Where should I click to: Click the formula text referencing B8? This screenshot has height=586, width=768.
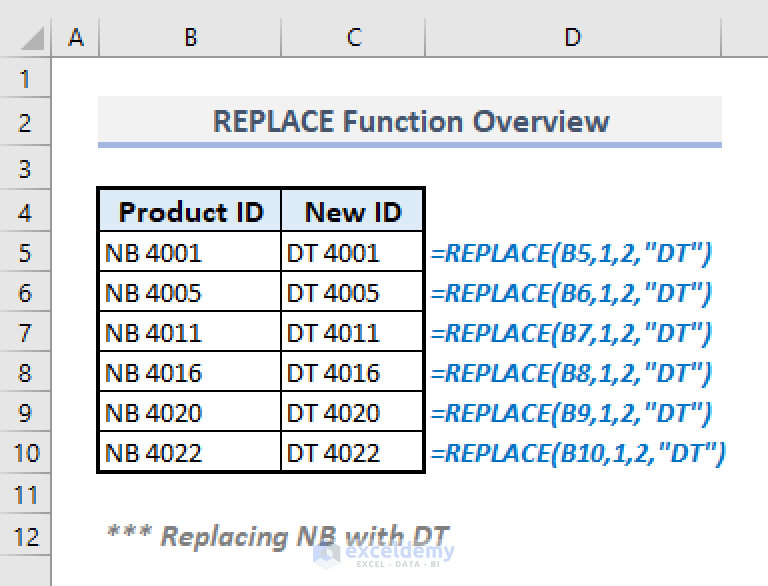(x=571, y=374)
